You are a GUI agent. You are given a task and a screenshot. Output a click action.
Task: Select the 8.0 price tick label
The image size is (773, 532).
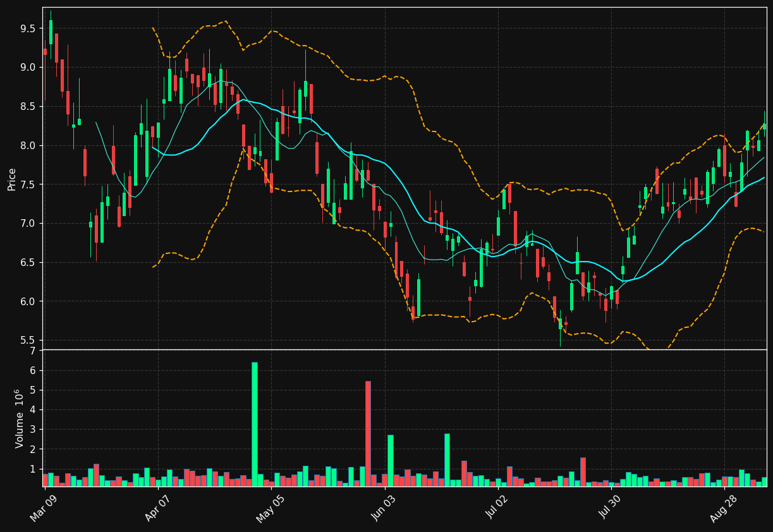27,145
